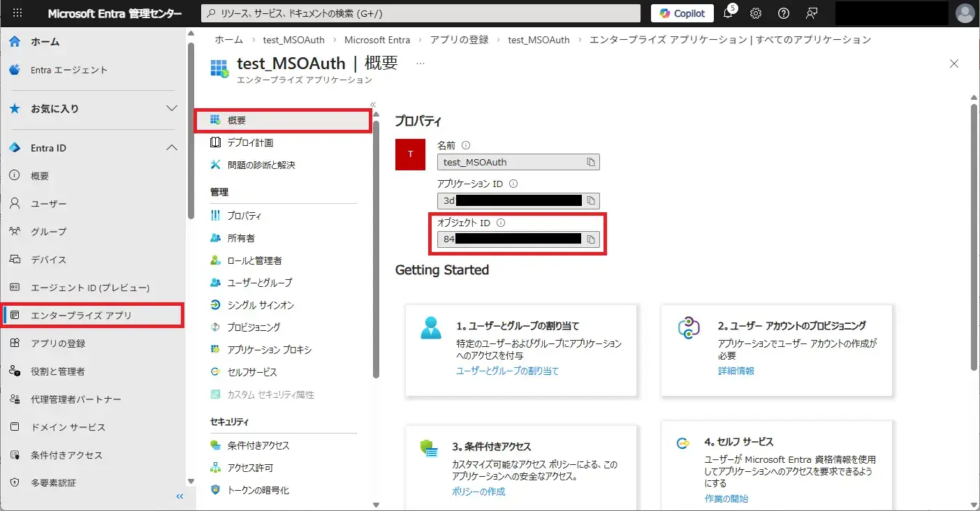Open the app launcher waffle icon
Image resolution: width=980 pixels, height=511 pixels.
click(x=17, y=13)
